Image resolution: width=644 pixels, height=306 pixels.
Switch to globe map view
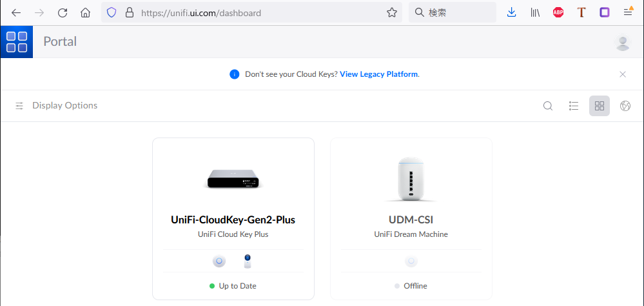click(625, 106)
